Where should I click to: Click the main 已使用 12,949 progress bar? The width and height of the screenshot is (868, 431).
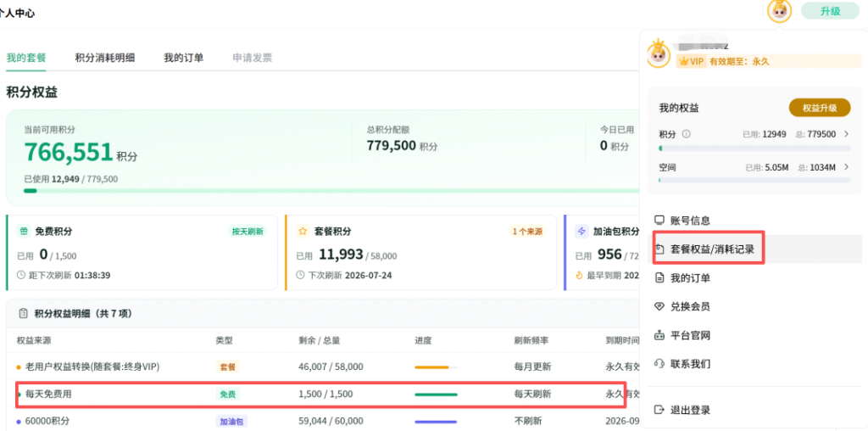(331, 191)
